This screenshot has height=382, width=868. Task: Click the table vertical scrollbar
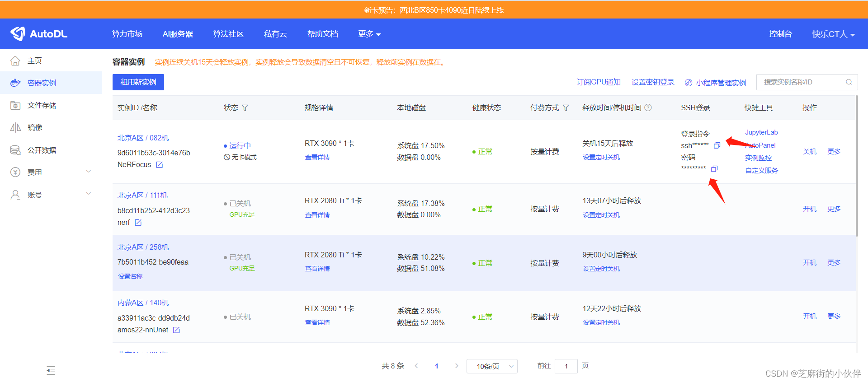click(x=856, y=166)
